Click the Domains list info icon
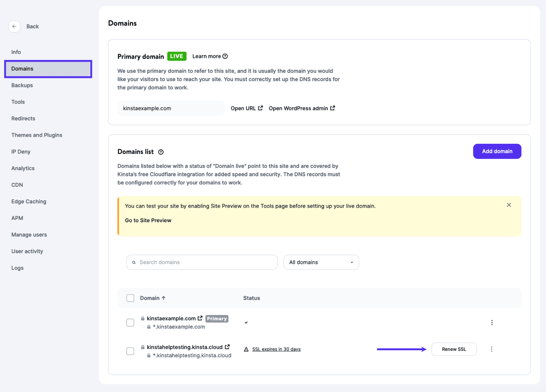The image size is (546, 392). click(x=161, y=152)
